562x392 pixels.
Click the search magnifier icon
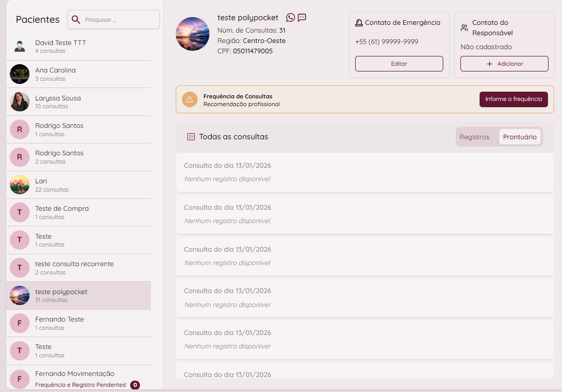[x=76, y=20]
